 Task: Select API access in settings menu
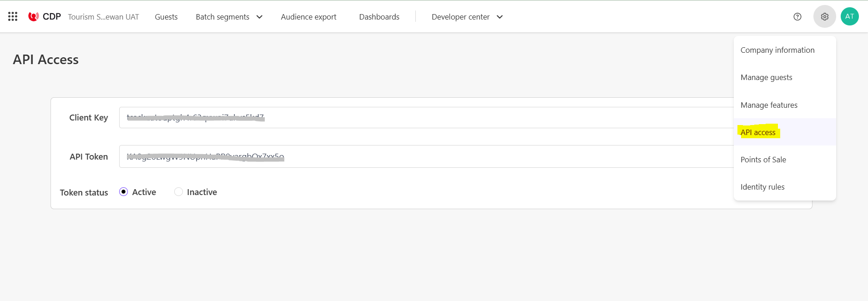click(x=785, y=132)
